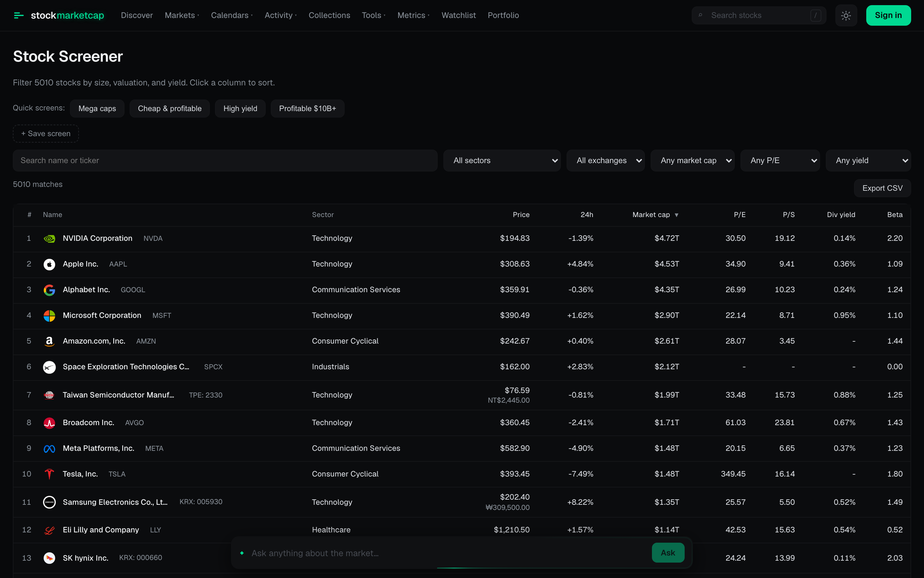
Task: Open Eli Lilly and Company logo icon
Action: pyautogui.click(x=49, y=530)
